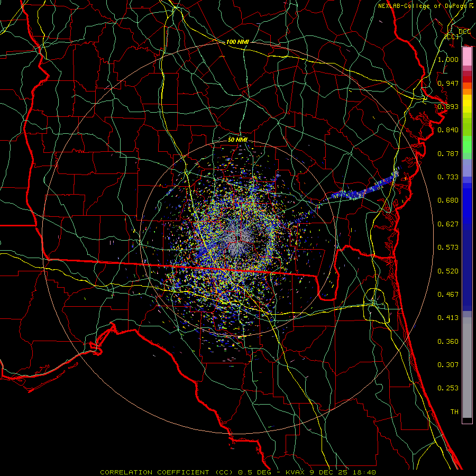Click the TH threshold label
Viewport: 476px width, 476px height.
tap(454, 412)
